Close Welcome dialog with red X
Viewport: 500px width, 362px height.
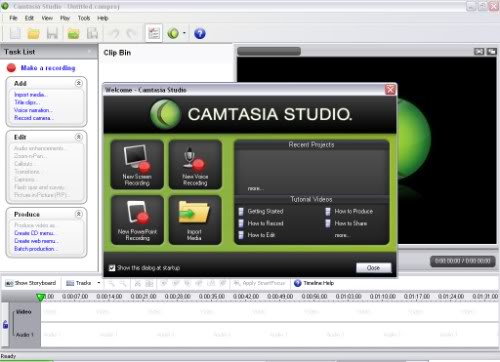tap(390, 90)
